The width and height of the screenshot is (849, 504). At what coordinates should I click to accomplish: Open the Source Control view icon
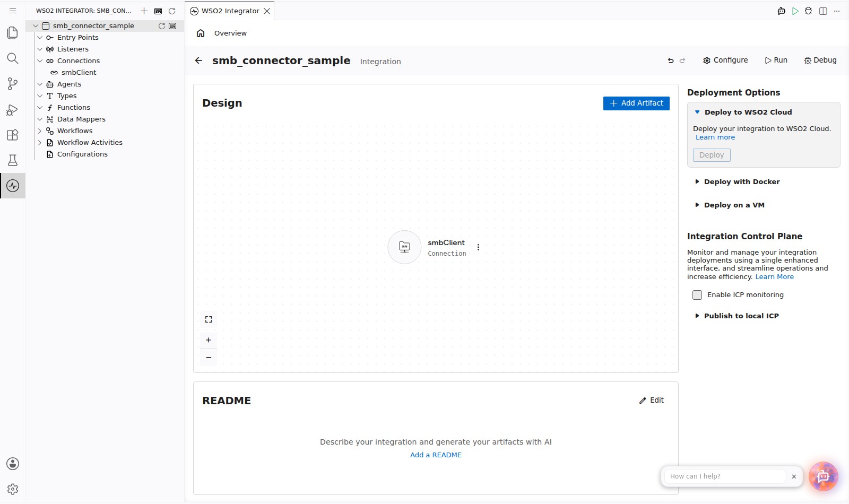pyautogui.click(x=13, y=84)
